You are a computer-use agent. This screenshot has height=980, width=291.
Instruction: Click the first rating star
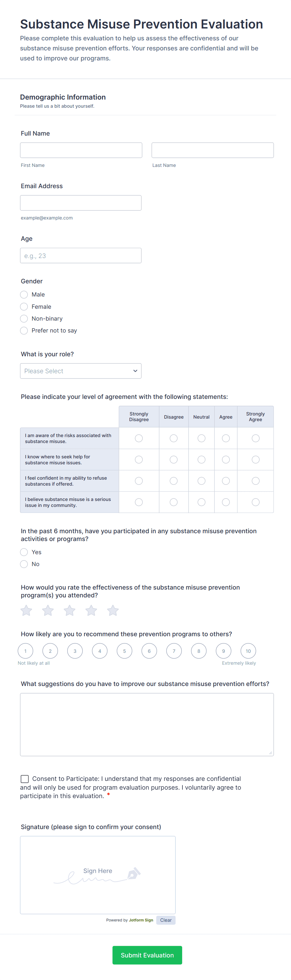pyautogui.click(x=26, y=611)
